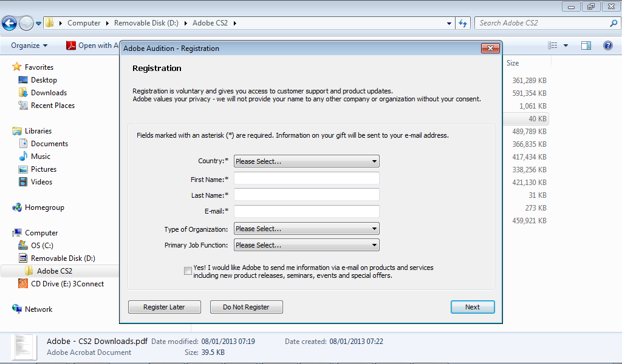
Task: Click the refresh icon beside address bar
Action: [x=462, y=24]
